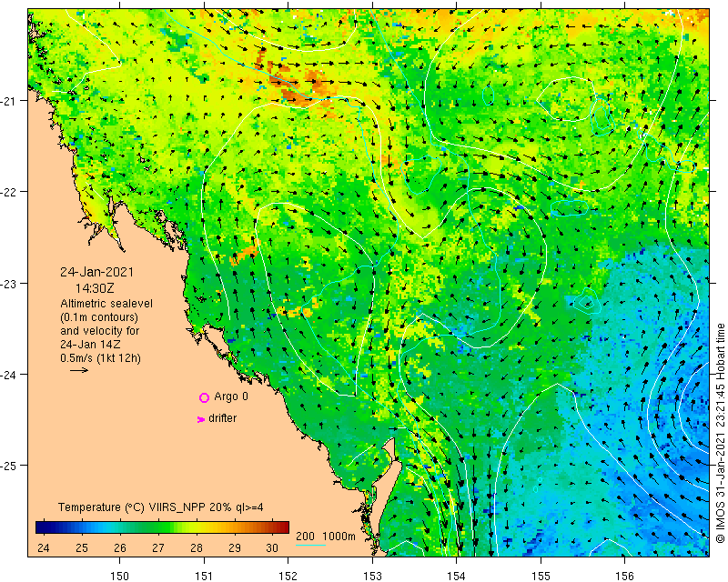Click the latitude axis label -25
The height and width of the screenshot is (582, 728).
[x=7, y=466]
